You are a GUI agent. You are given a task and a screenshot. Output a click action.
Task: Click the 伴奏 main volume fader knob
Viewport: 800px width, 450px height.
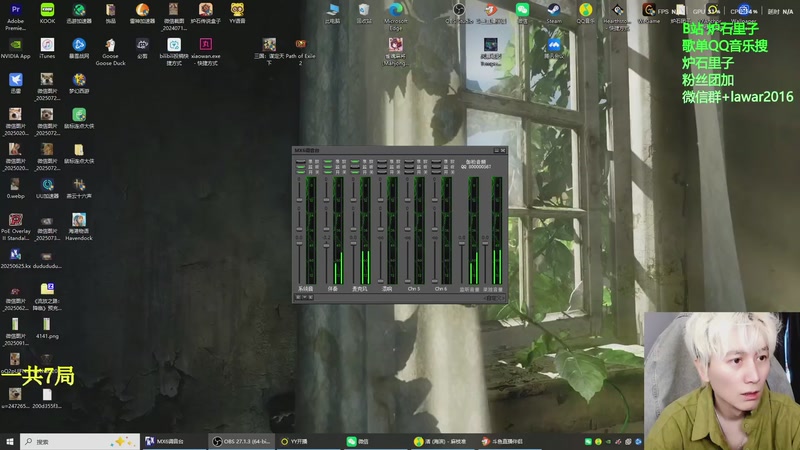point(327,245)
